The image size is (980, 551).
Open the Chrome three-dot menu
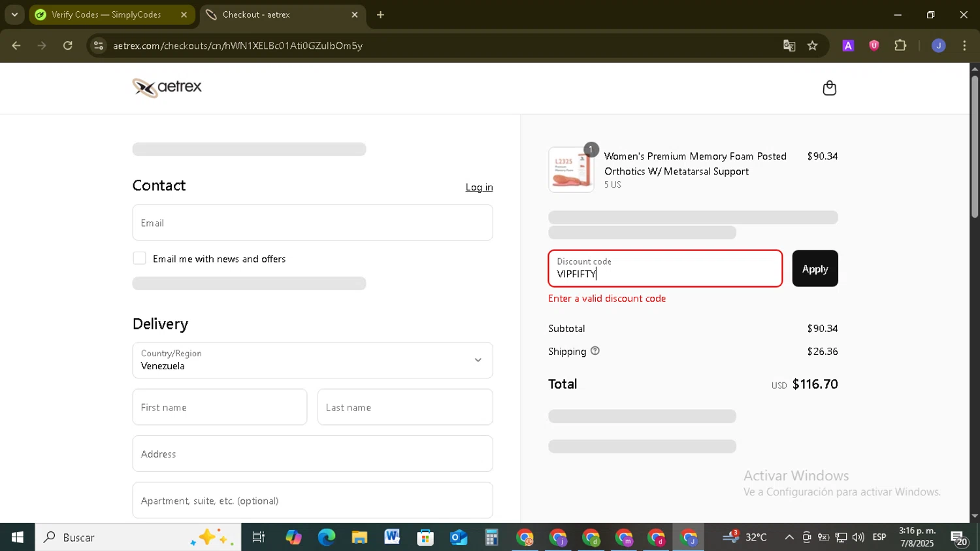[x=964, y=46]
